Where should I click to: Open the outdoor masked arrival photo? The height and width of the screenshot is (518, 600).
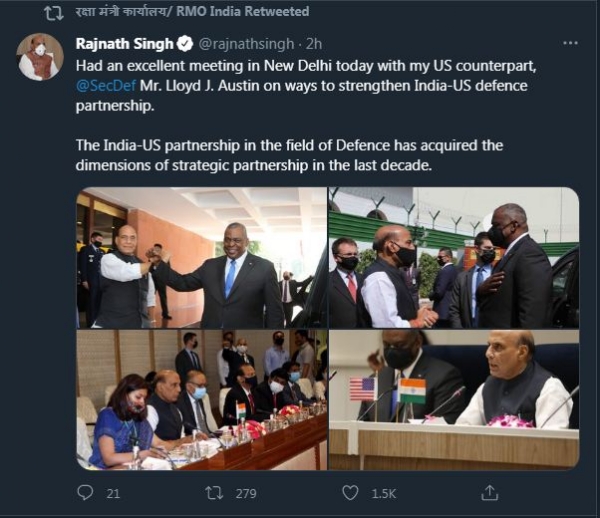454,257
